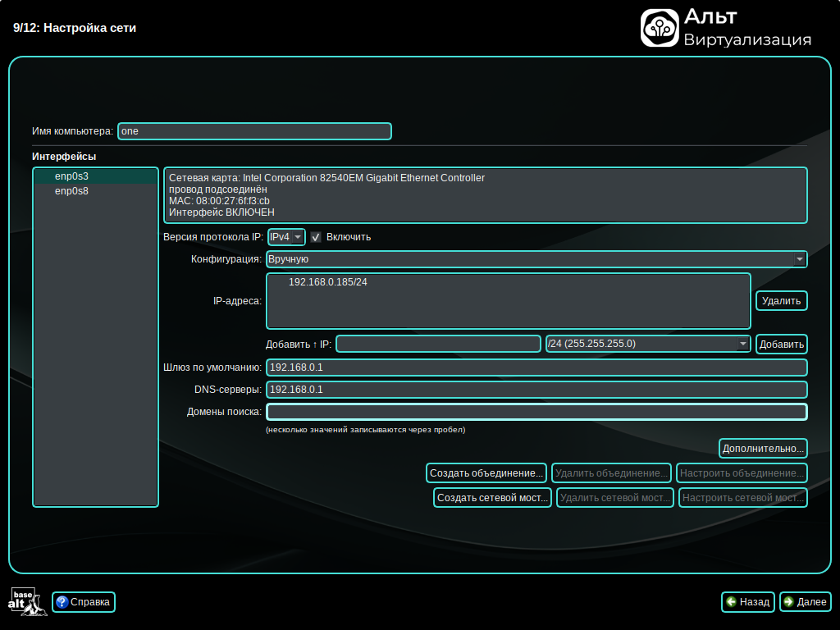Expand the Конфигурация dropdown set to Вручную
The height and width of the screenshot is (630, 840).
536,259
